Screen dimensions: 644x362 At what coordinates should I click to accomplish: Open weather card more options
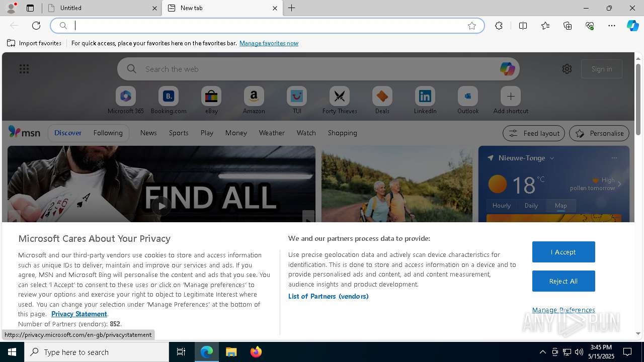tap(614, 158)
